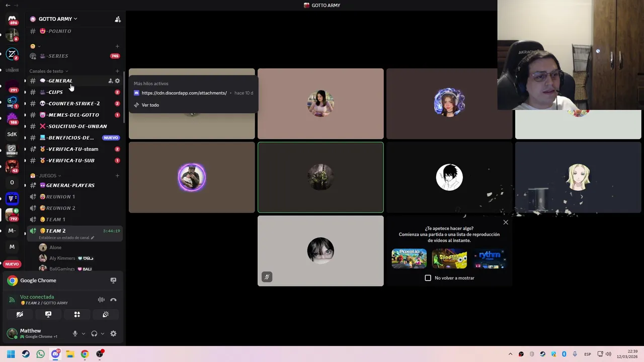644x362 pixels.
Task: Show hidden system tray icons chevron
Action: [x=510, y=354]
